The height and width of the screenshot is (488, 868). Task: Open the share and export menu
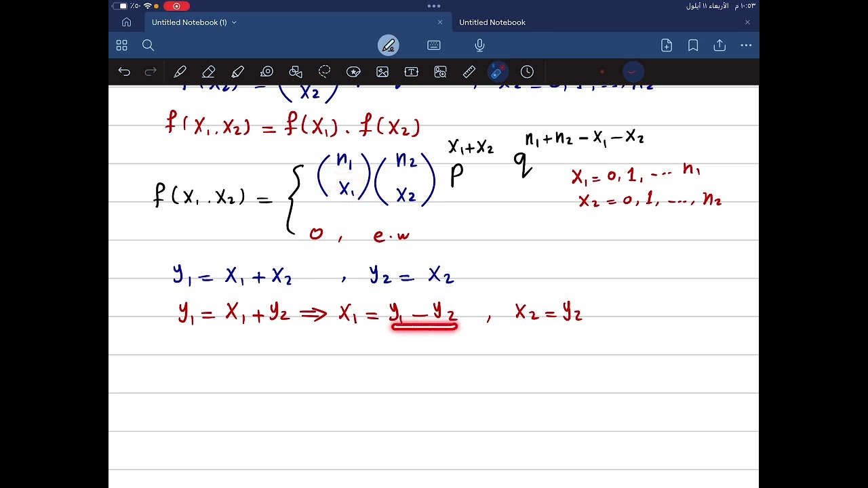(x=719, y=45)
